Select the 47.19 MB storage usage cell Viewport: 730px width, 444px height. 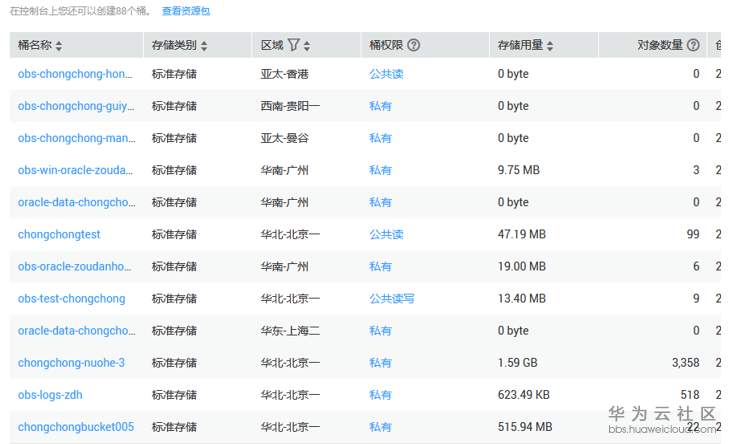pos(522,235)
